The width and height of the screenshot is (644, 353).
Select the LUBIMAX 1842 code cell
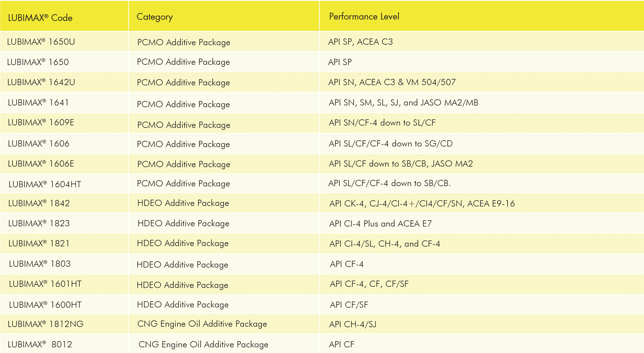[64, 203]
